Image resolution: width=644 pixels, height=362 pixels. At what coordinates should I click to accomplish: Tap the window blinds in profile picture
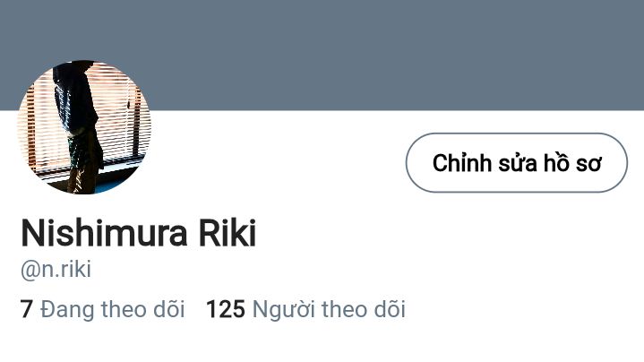click(119, 119)
